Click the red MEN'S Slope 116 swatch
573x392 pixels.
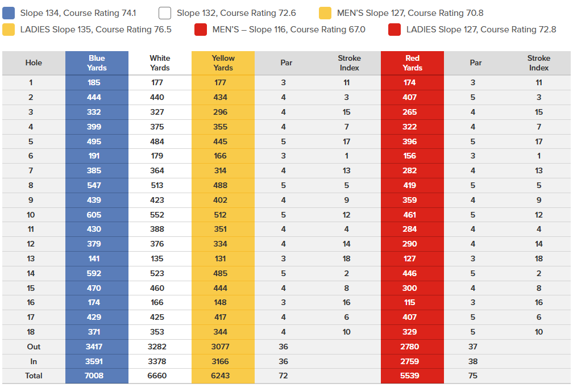pyautogui.click(x=201, y=30)
